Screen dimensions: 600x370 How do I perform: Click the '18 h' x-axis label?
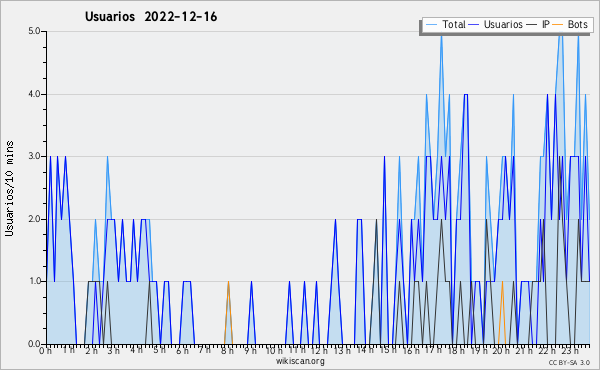point(456,351)
